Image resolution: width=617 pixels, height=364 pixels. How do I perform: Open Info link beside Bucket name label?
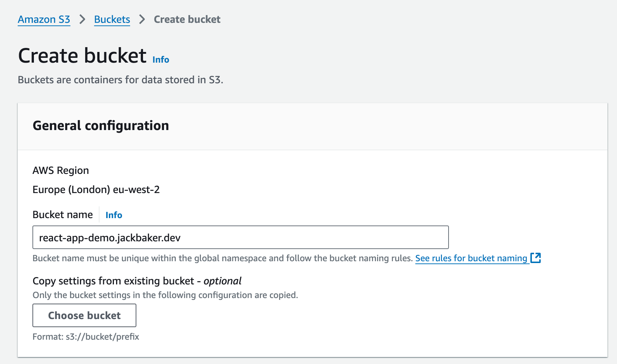[114, 215]
